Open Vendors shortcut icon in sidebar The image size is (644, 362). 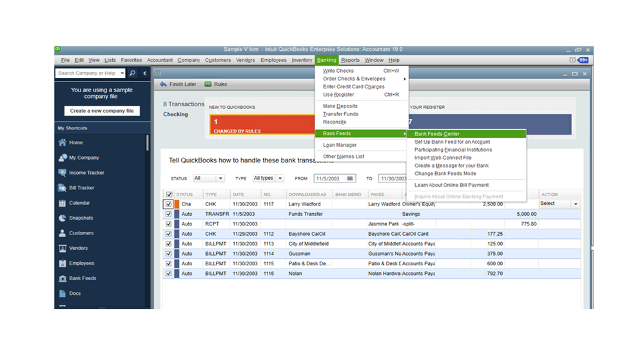(x=62, y=248)
